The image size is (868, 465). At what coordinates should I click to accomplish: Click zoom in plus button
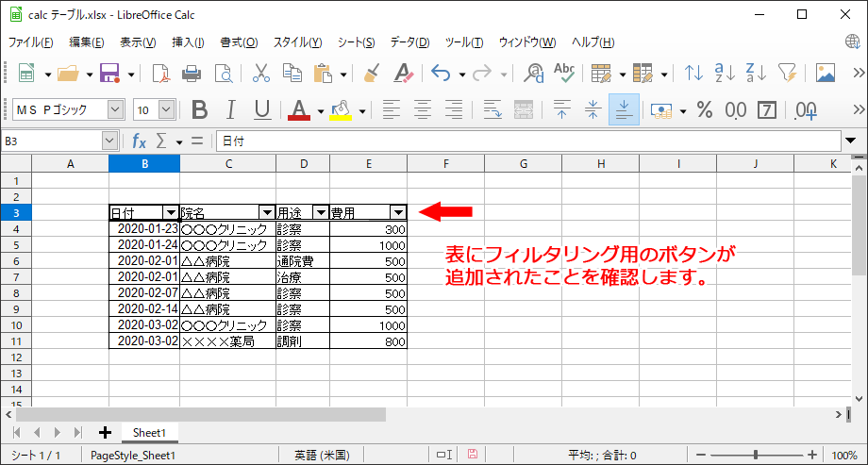[x=812, y=455]
